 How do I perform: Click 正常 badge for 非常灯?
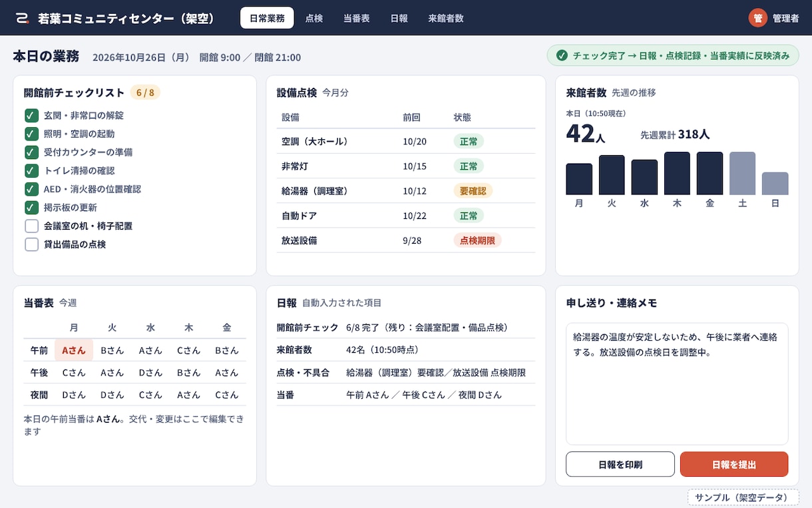click(469, 166)
